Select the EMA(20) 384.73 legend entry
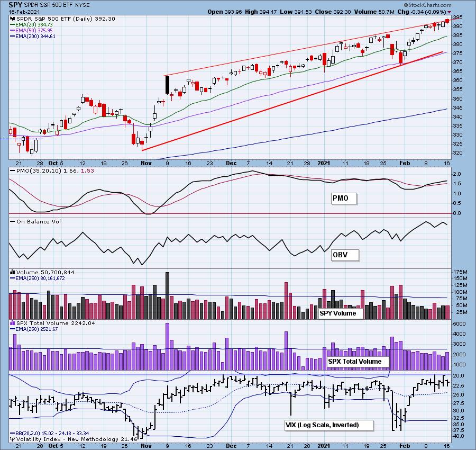The height and width of the screenshot is (450, 476). [x=31, y=24]
